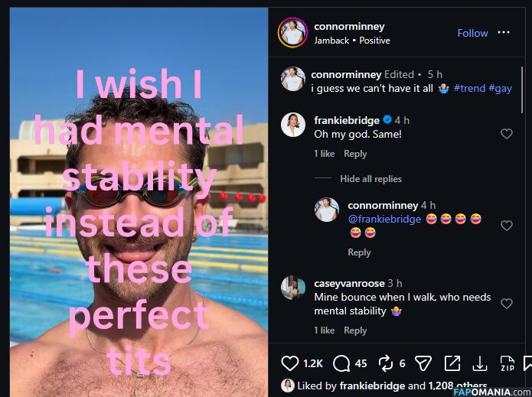
Task: Reply to frankiebridge's comment
Action: tap(355, 154)
